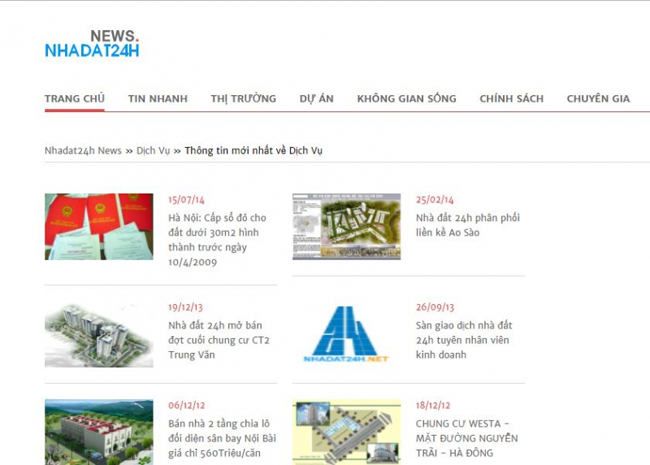The image size is (650, 465).
Task: Open article 'Hà Nội: Cấp sổ đỏ cho đất dưới 30m2'
Action: pyautogui.click(x=217, y=240)
